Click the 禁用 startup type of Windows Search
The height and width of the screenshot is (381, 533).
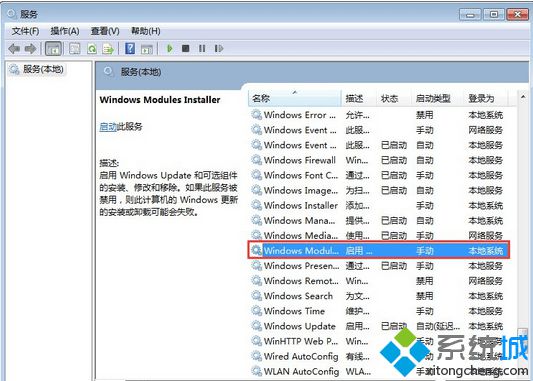click(425, 296)
